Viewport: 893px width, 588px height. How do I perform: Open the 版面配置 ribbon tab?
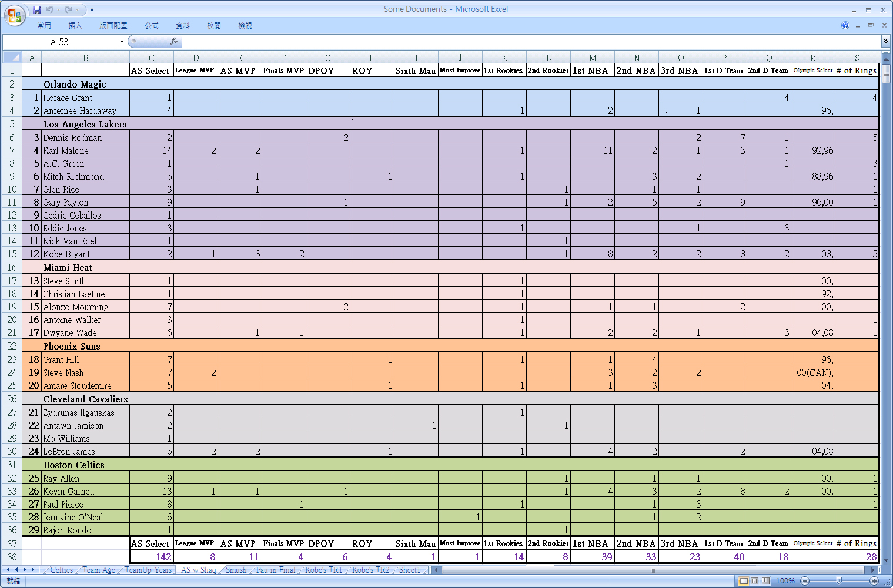[113, 26]
